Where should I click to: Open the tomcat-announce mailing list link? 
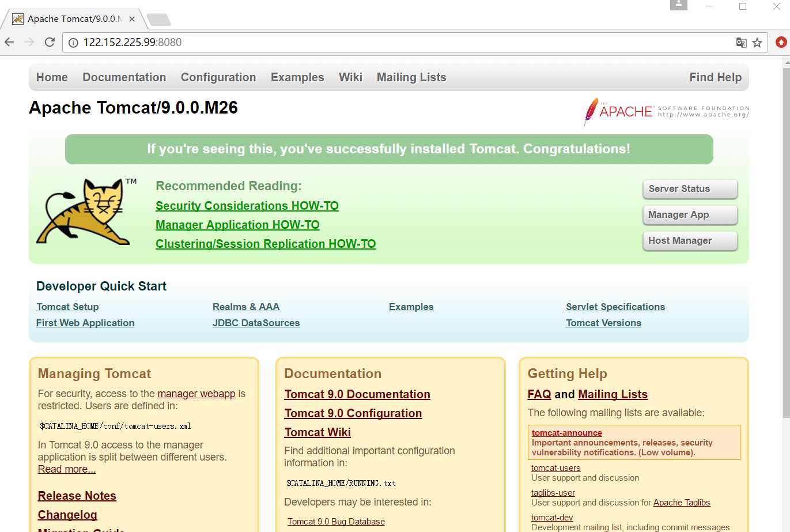(x=567, y=433)
